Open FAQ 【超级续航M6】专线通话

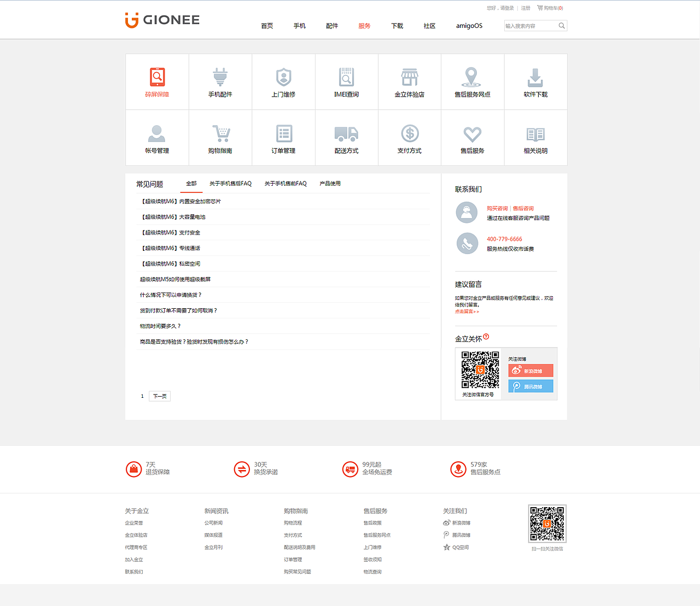[170, 248]
